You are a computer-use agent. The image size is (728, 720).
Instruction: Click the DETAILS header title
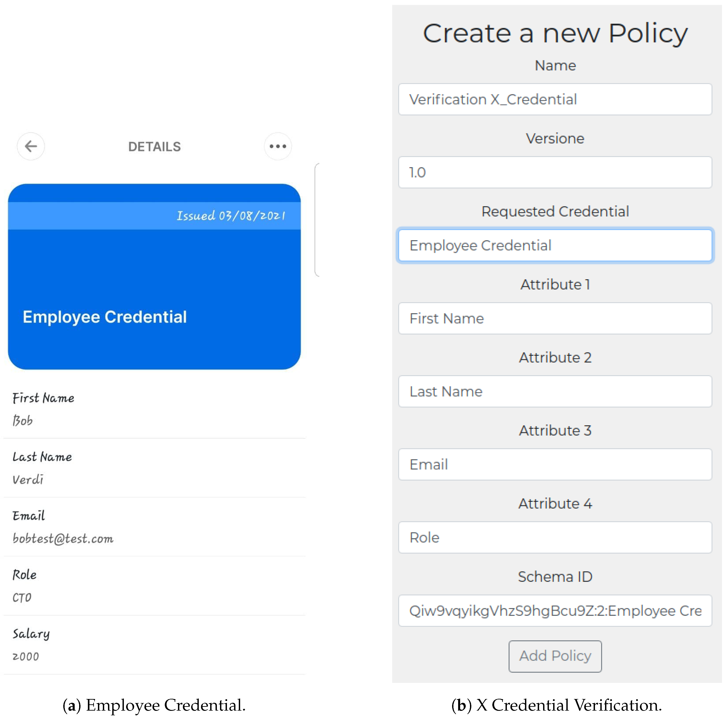[154, 146]
